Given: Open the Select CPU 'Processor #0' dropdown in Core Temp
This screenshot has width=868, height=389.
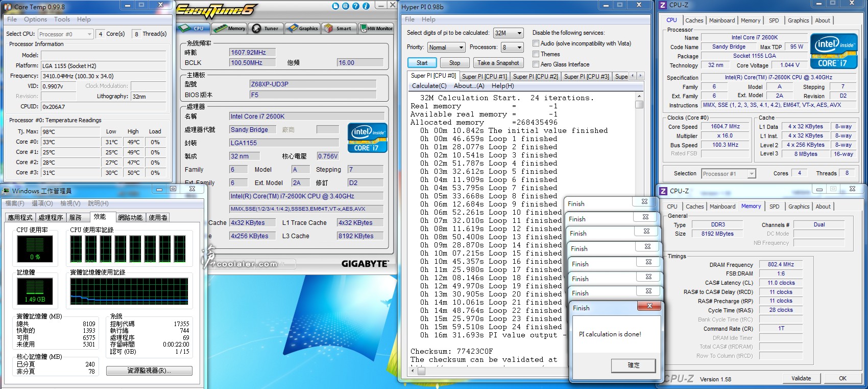Looking at the screenshot, I should tap(66, 34).
